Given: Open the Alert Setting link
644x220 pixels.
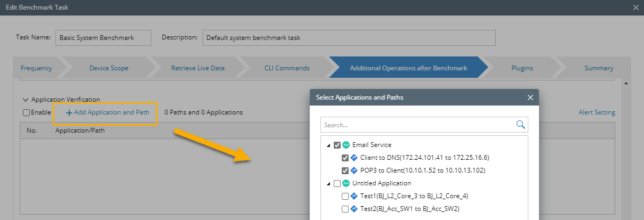Looking at the screenshot, I should [597, 112].
